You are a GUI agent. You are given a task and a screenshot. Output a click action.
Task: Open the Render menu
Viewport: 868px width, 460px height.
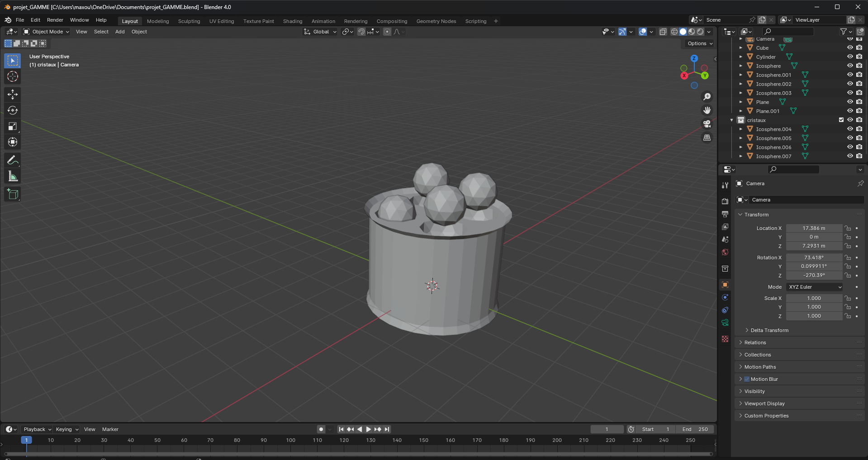click(55, 20)
